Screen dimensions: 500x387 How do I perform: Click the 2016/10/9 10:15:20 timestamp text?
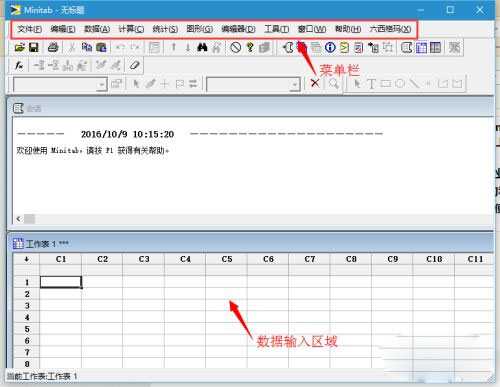click(x=127, y=134)
